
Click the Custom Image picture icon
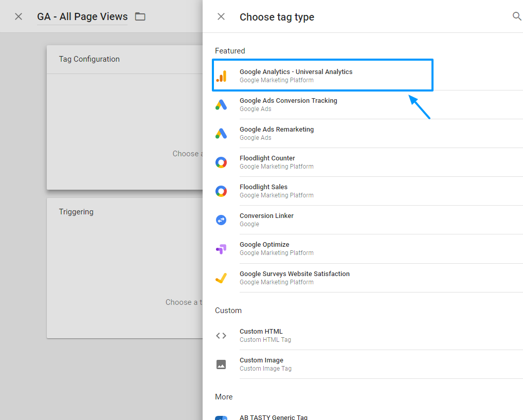click(x=221, y=364)
